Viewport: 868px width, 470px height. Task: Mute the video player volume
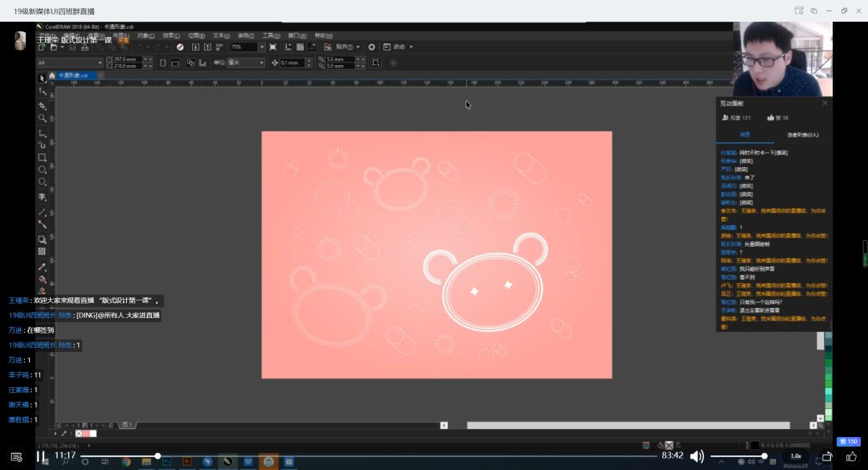[x=697, y=456]
